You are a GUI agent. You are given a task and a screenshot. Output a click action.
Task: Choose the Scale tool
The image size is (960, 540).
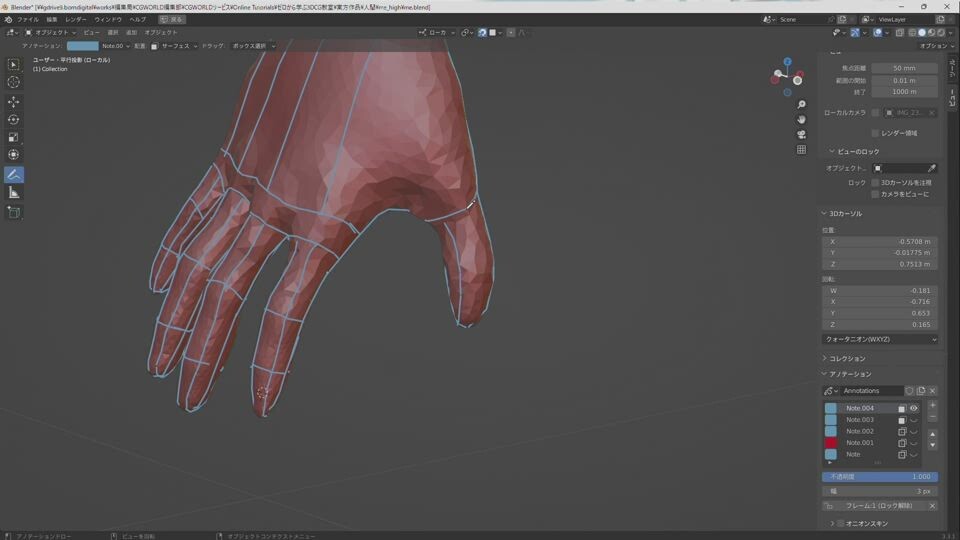(14, 138)
